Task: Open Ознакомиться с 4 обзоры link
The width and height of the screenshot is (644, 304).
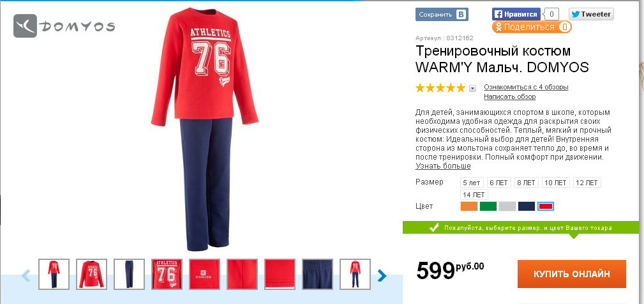Action: [x=526, y=87]
